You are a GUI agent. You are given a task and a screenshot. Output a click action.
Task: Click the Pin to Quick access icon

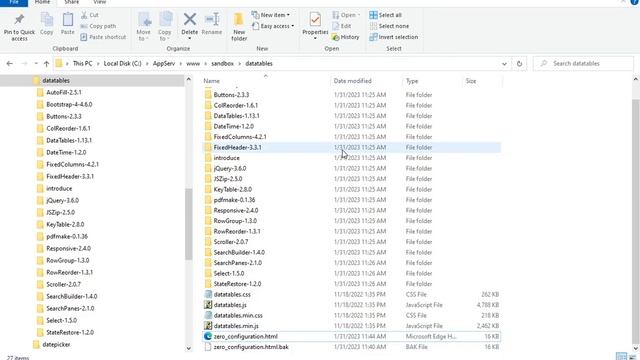click(19, 20)
